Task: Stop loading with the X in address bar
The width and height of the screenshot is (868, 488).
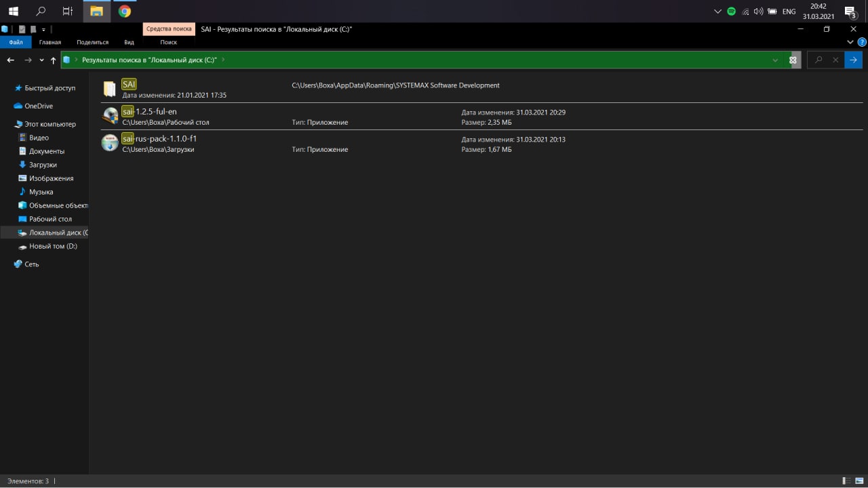Action: coord(793,60)
